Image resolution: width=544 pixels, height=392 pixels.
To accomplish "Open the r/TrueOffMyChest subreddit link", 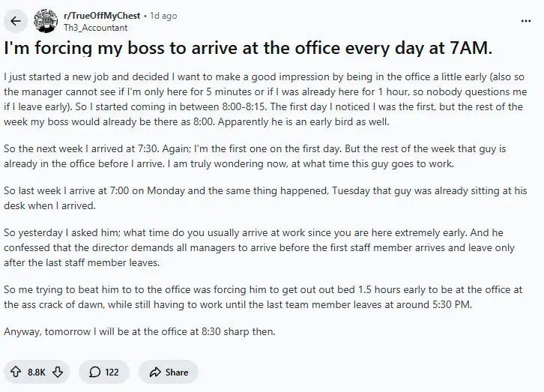I will [x=104, y=15].
